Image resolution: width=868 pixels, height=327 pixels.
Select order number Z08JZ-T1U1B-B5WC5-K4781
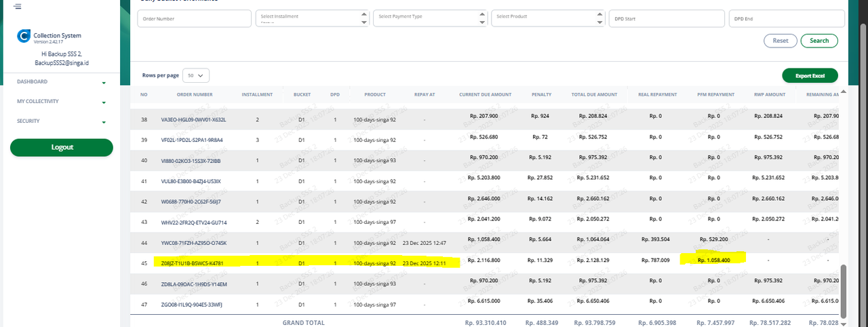click(x=192, y=263)
